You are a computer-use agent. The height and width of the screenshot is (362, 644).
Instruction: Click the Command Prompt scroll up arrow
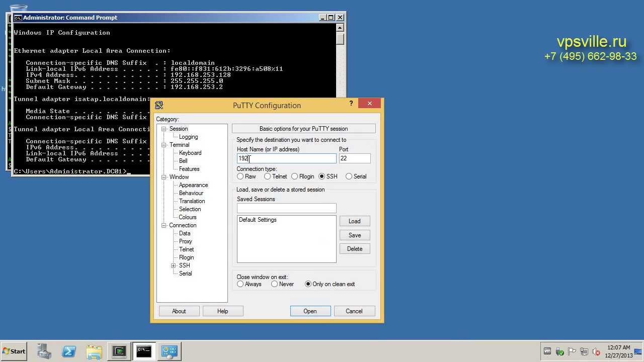coord(341,28)
